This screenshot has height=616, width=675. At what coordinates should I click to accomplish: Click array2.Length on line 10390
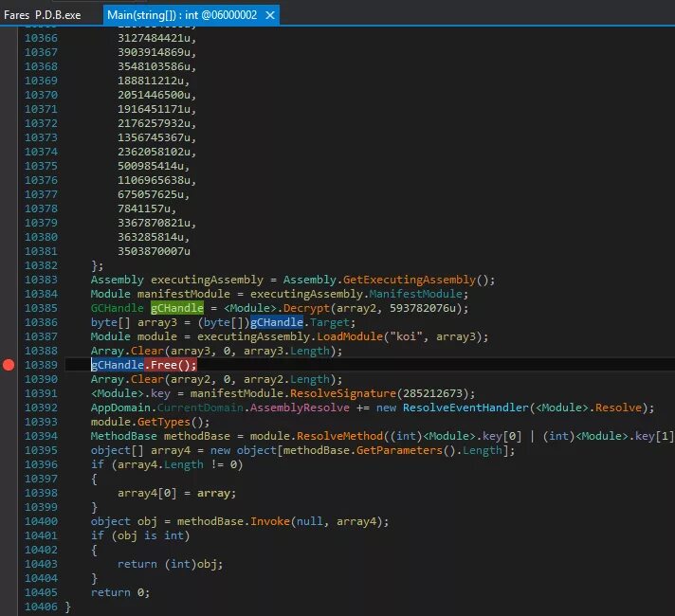point(286,379)
